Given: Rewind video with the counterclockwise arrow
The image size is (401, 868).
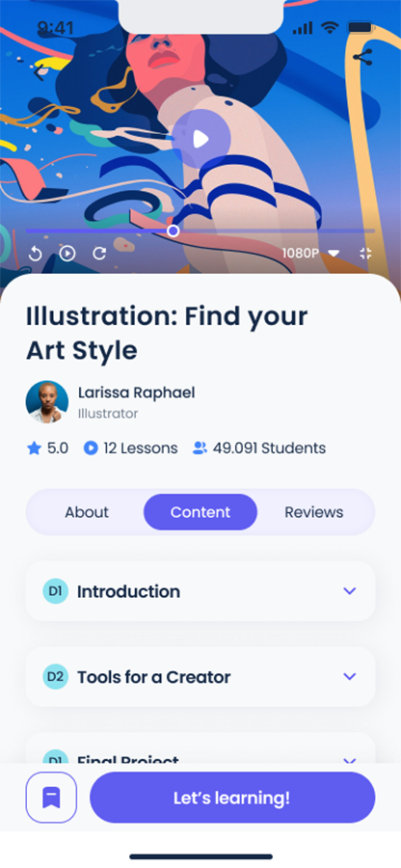Looking at the screenshot, I should [x=35, y=254].
